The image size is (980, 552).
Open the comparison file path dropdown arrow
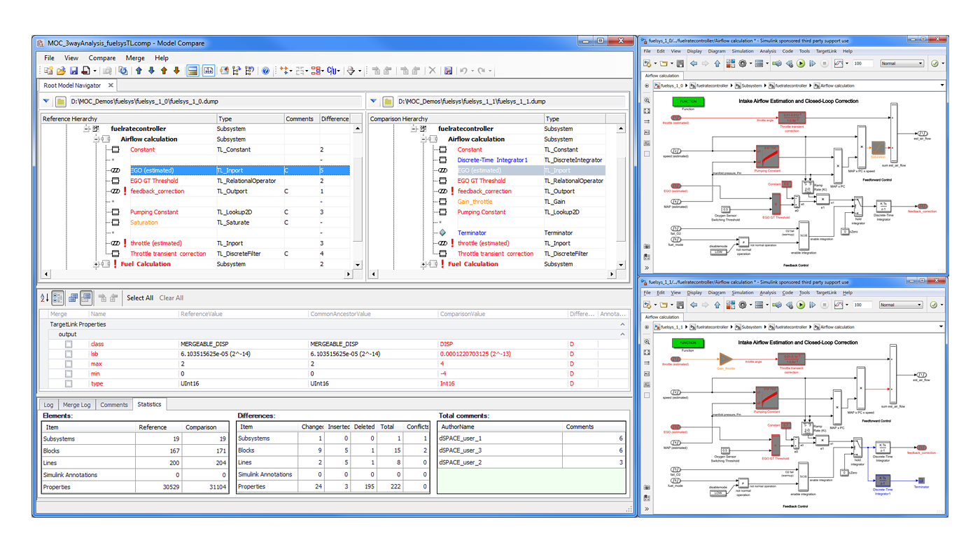click(x=374, y=102)
